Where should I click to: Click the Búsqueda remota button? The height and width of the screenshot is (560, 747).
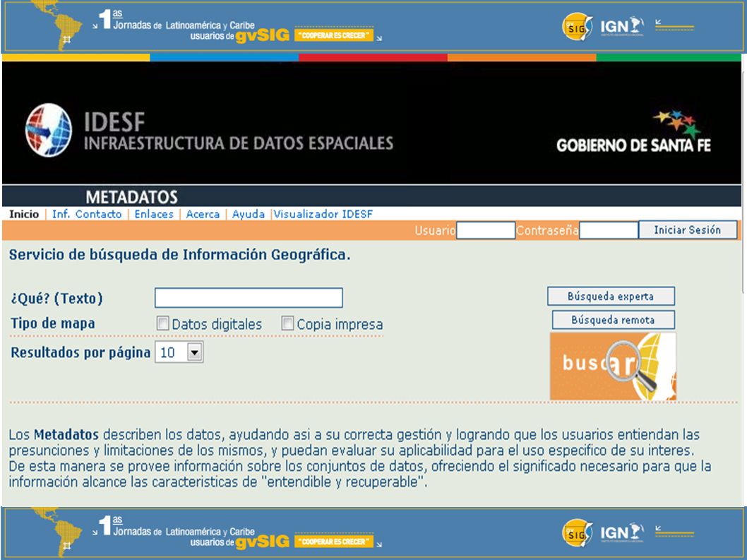pos(613,320)
